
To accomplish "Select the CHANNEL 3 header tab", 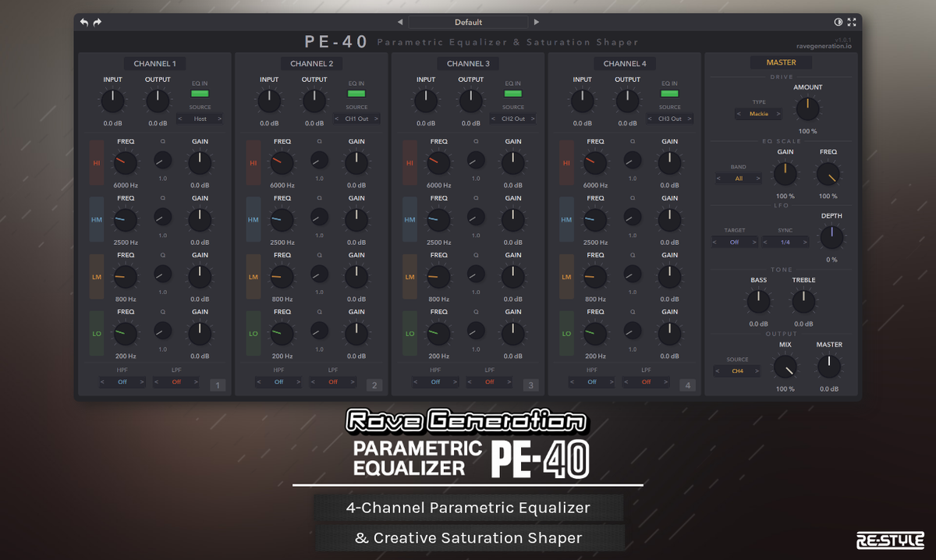I will 469,63.
